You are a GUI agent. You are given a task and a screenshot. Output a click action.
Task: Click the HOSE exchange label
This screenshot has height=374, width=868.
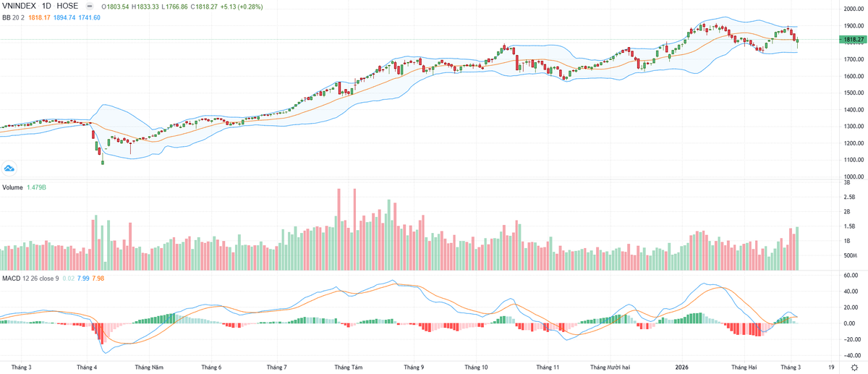click(x=67, y=6)
